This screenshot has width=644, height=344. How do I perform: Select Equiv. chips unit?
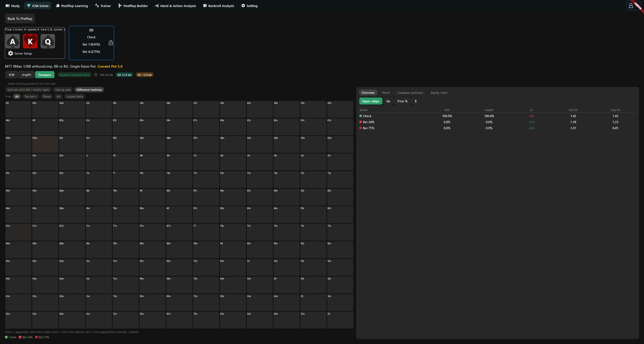point(371,101)
